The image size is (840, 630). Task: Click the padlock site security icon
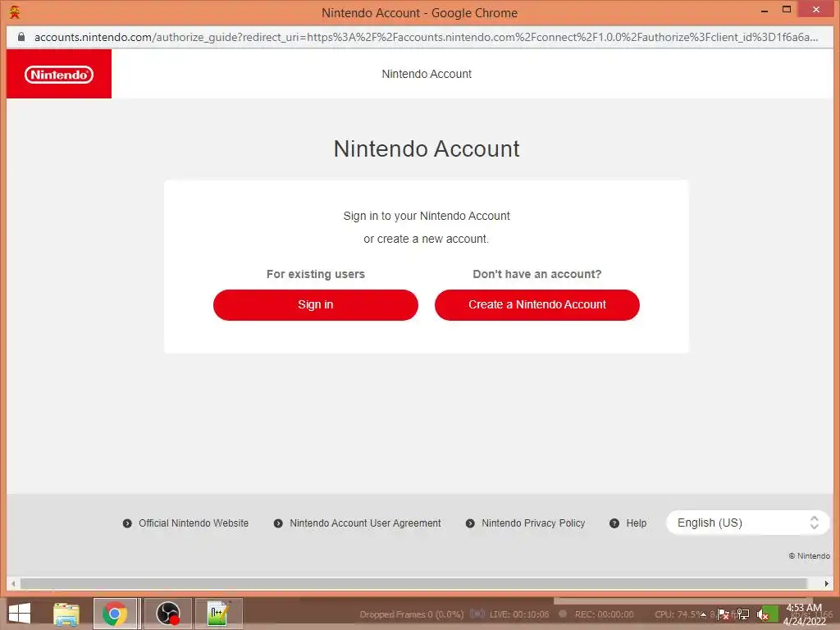pos(21,37)
